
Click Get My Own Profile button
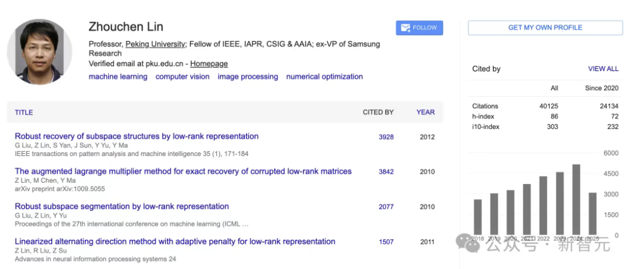(545, 28)
